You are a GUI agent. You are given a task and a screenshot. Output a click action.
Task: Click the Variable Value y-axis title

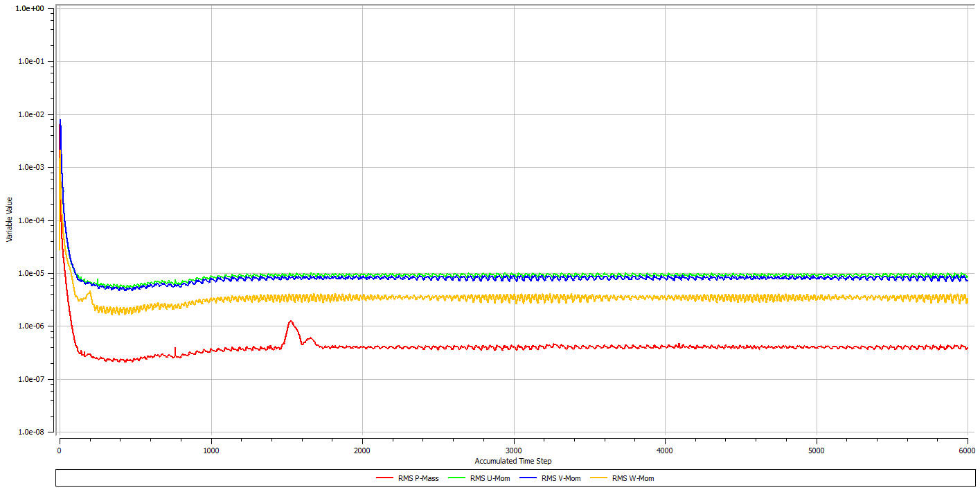[9, 219]
